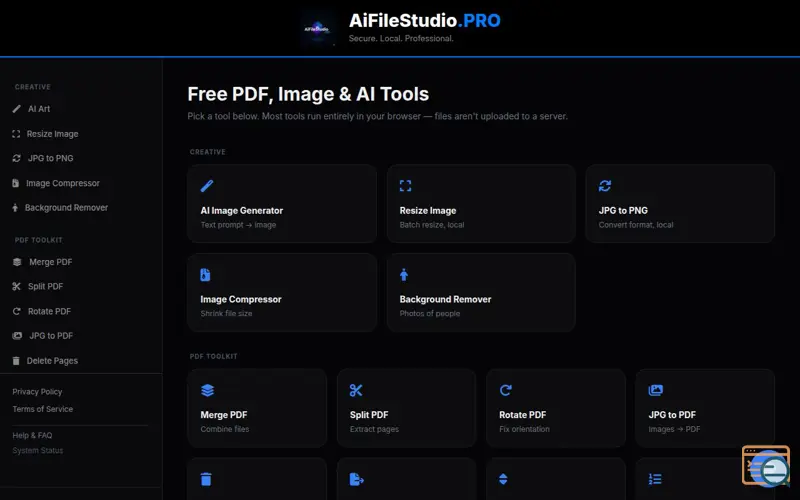
Task: Click the images icon beside sidebar JPG to PDF
Action: [17, 336]
